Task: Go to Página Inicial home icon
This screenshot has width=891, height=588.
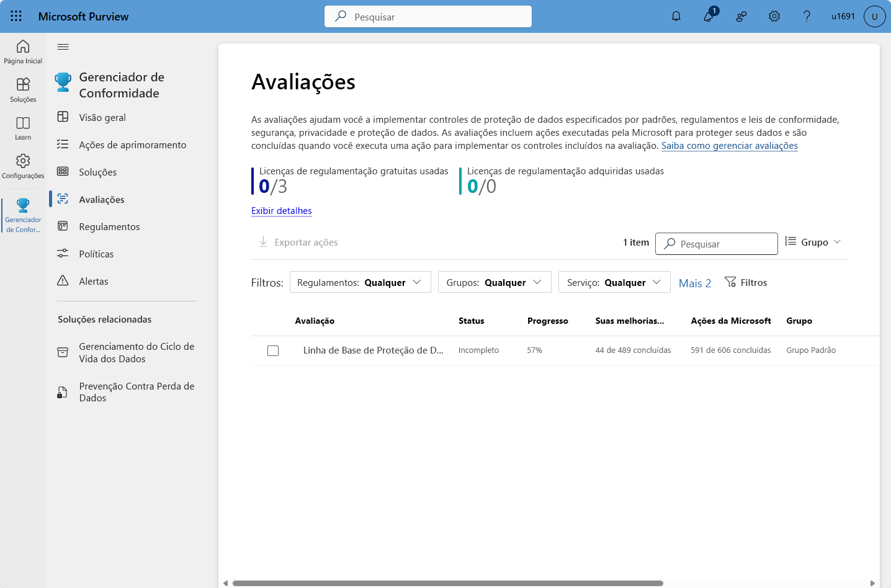Action: [23, 51]
